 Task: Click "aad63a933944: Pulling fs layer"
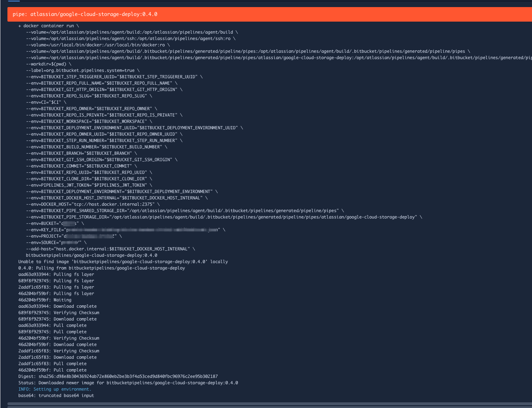click(56, 274)
